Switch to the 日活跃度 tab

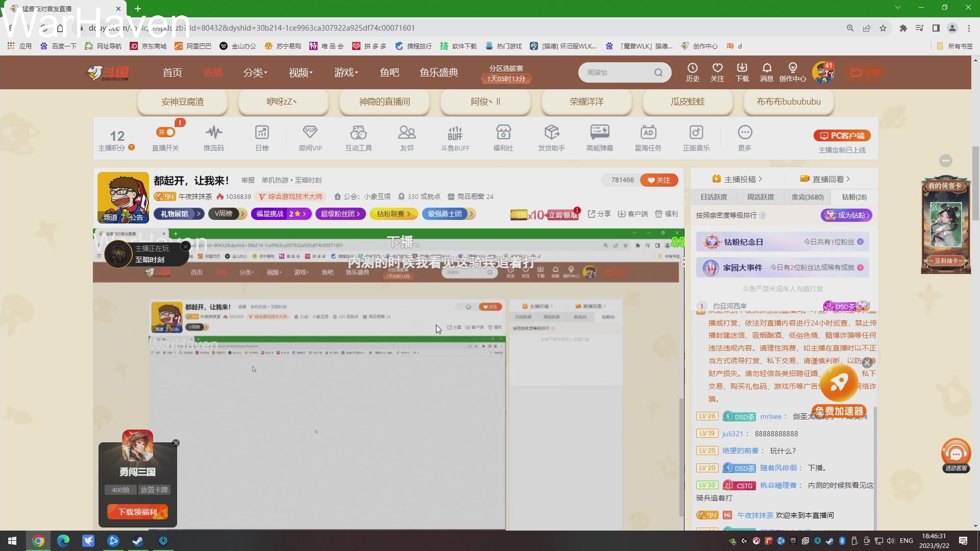[714, 197]
